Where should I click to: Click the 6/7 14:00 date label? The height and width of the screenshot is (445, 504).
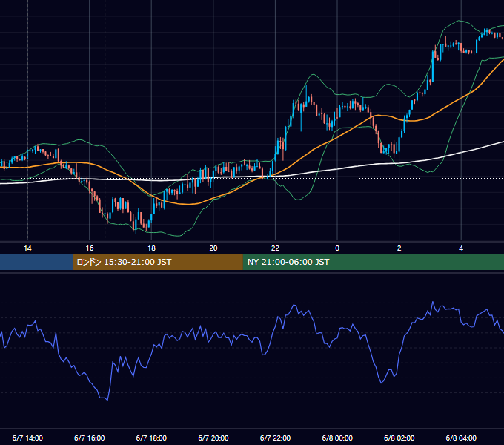point(27,438)
